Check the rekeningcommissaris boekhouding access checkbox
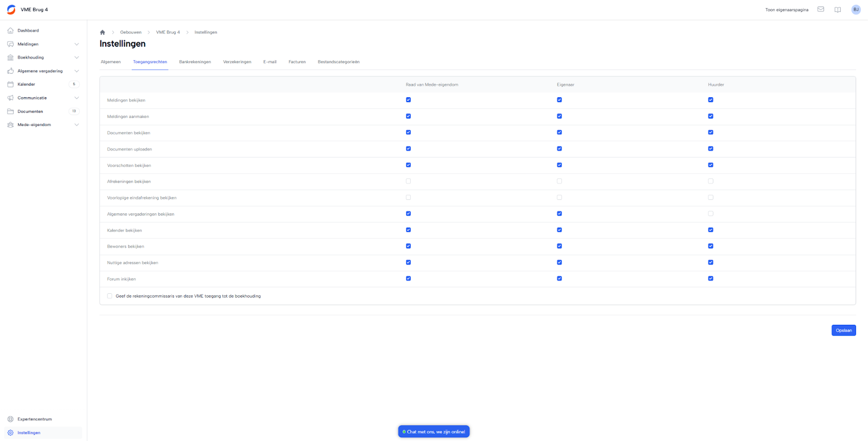This screenshot has width=868, height=441. click(x=110, y=296)
